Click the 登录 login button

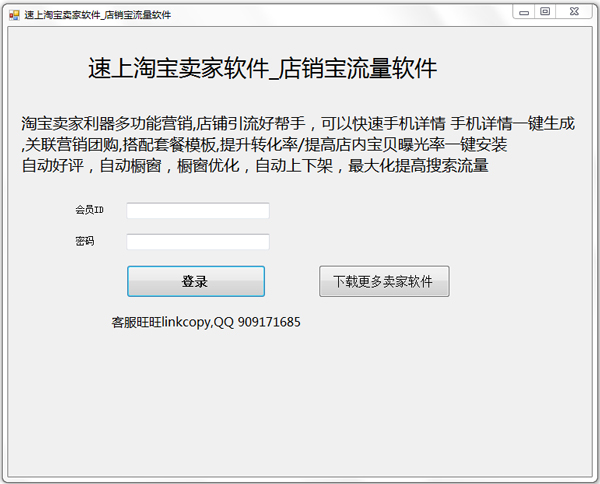click(196, 281)
